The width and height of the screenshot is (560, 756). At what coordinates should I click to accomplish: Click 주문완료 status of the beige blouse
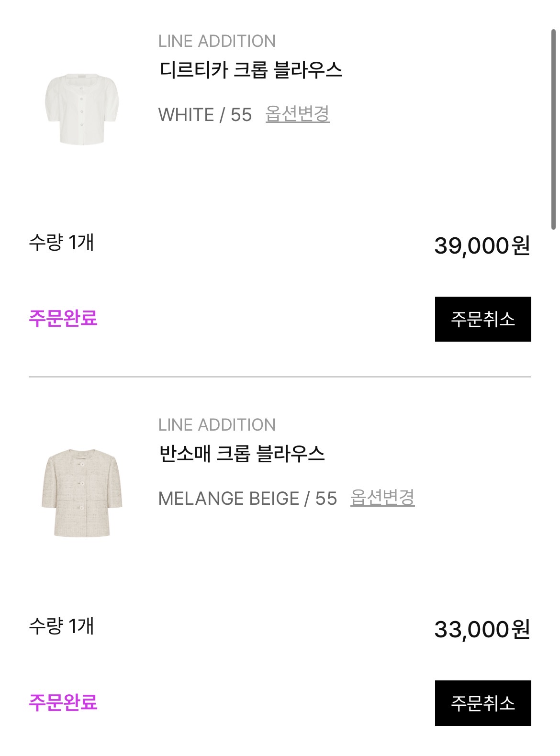pos(63,702)
